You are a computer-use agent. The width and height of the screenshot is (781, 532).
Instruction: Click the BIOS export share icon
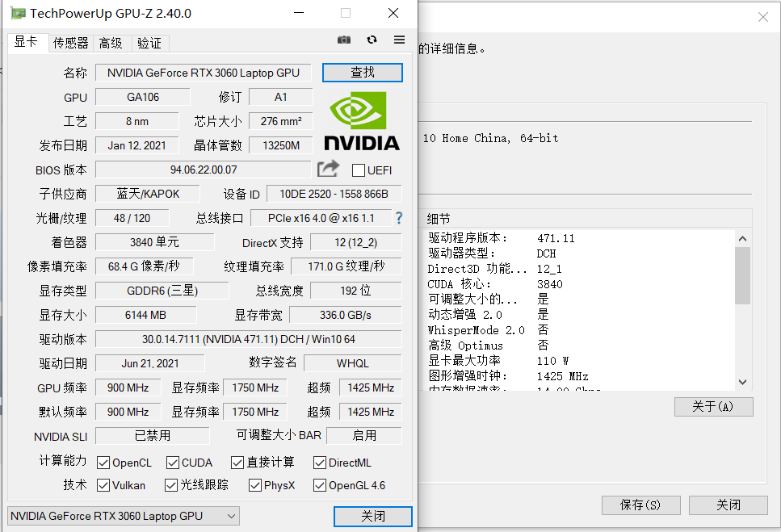click(328, 170)
